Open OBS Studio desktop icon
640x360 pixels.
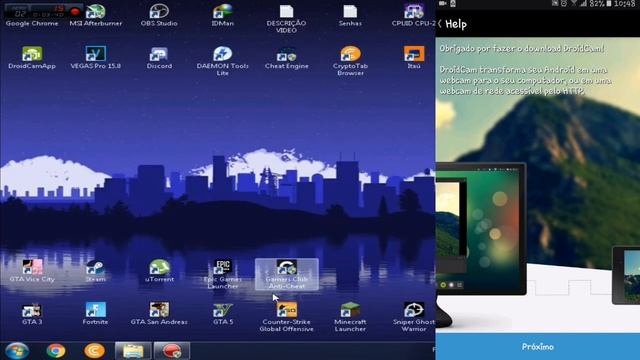pyautogui.click(x=159, y=16)
